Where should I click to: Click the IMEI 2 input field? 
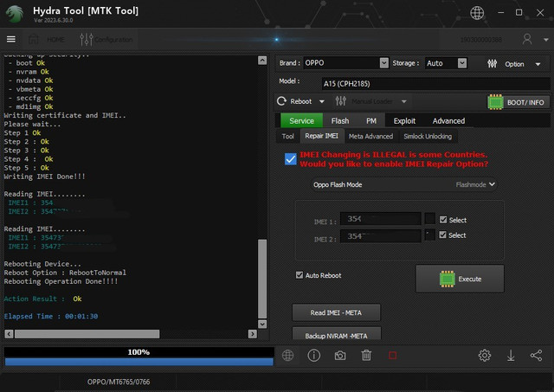[x=381, y=236]
